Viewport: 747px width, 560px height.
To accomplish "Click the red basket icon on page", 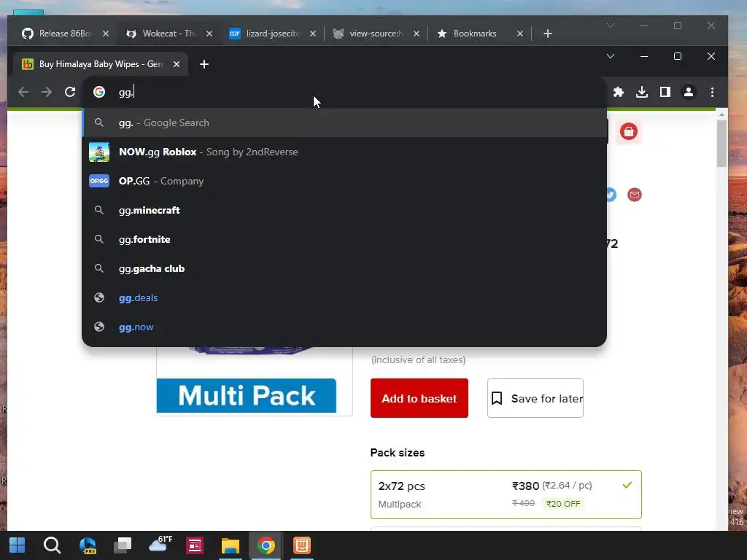I will coord(629,131).
